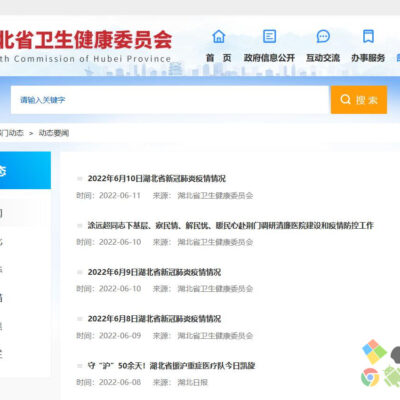Click the government information document icon
The width and height of the screenshot is (400, 400).
pyautogui.click(x=269, y=36)
